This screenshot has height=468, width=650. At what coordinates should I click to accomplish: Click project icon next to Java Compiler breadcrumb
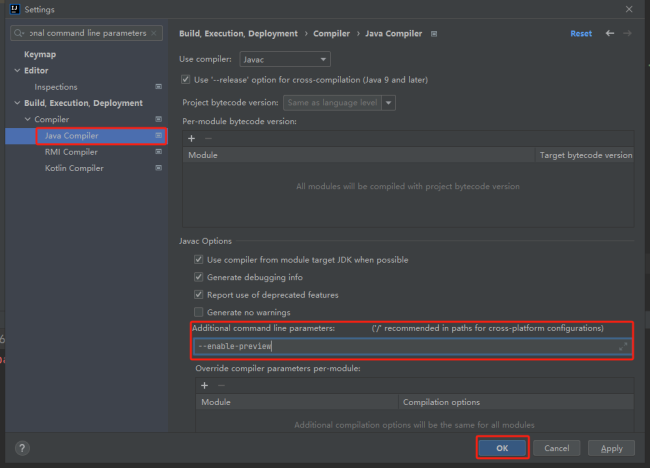coord(434,34)
